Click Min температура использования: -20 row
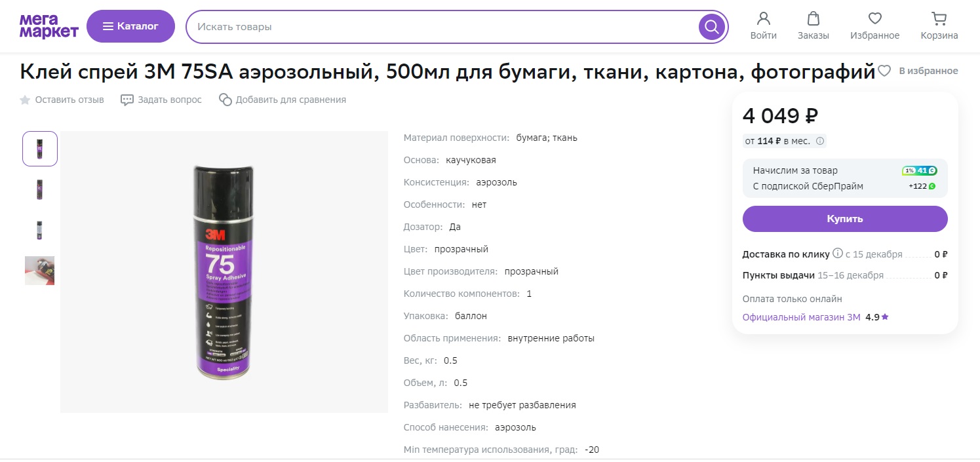The width and height of the screenshot is (980, 462). pyautogui.click(x=501, y=450)
